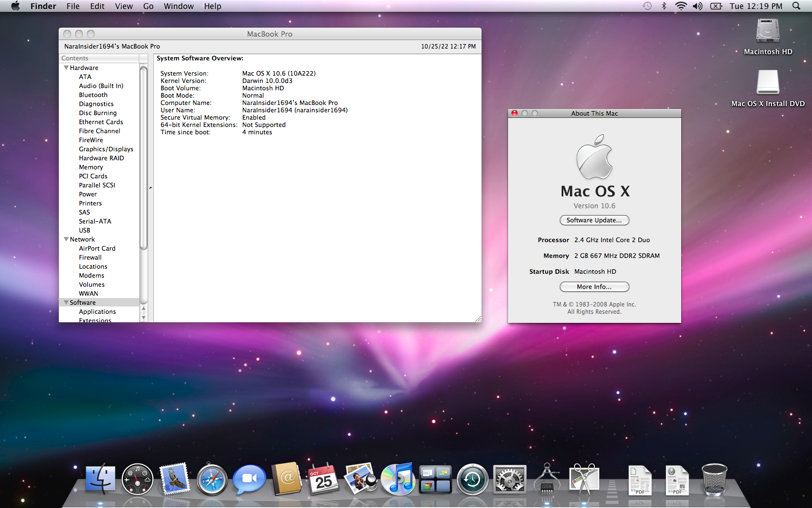
Task: Open the Trash in the Dock
Action: coord(714,480)
